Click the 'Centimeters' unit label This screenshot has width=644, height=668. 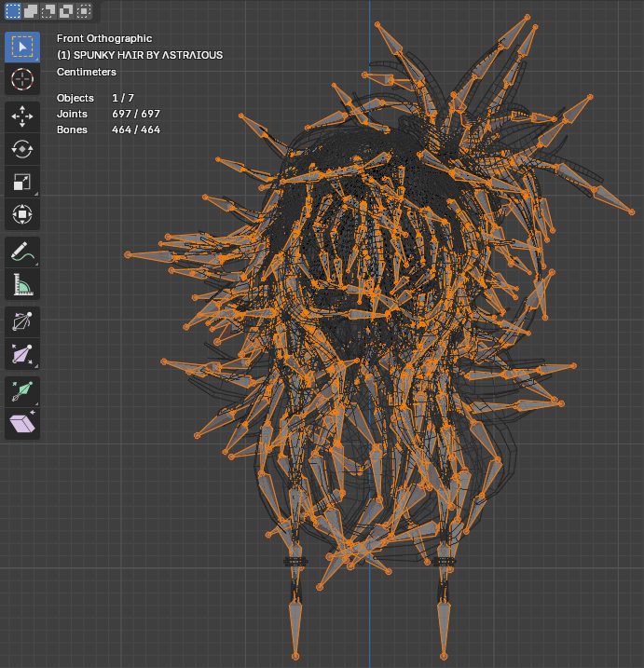[x=87, y=72]
